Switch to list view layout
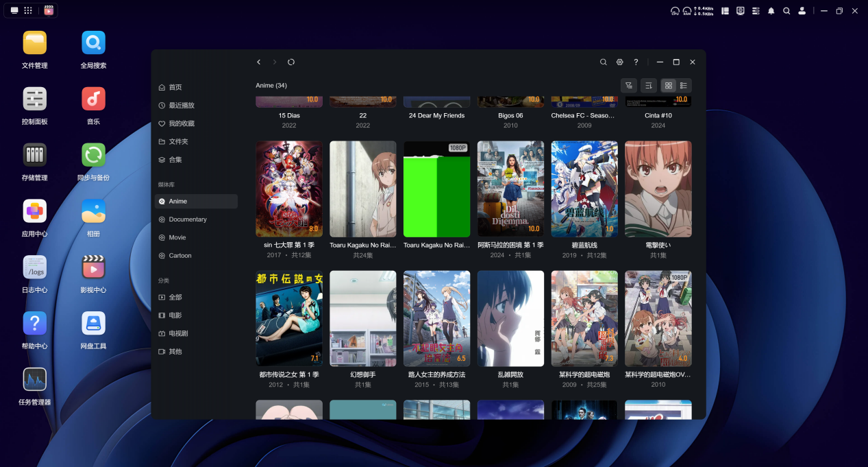The image size is (868, 467). pyautogui.click(x=684, y=86)
